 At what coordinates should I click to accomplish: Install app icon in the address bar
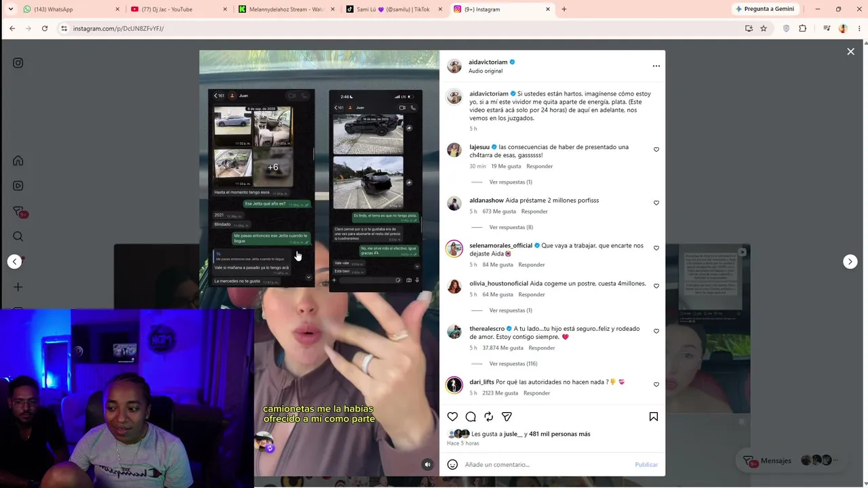click(749, 28)
